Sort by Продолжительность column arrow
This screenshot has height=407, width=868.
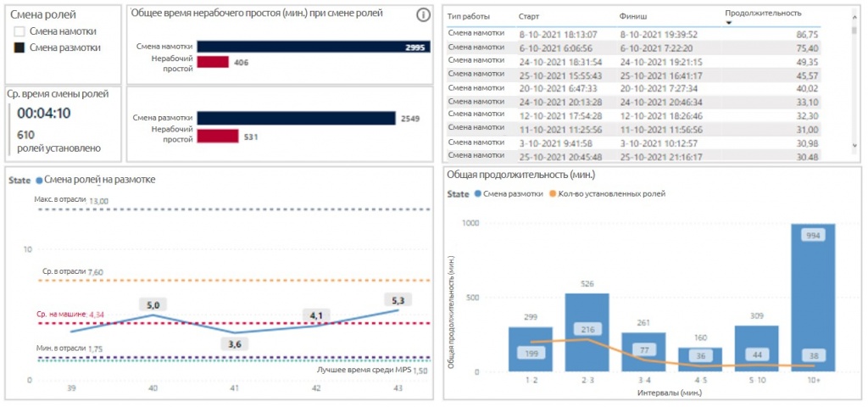tap(728, 23)
